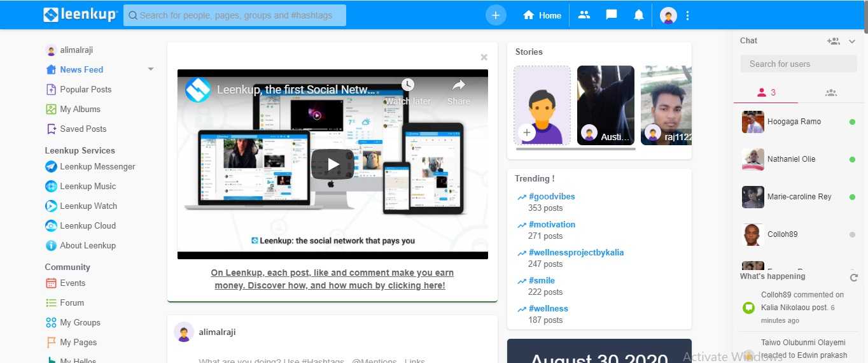The width and height of the screenshot is (868, 363).
Task: Click the alimalraji name in post composer
Action: point(217,332)
